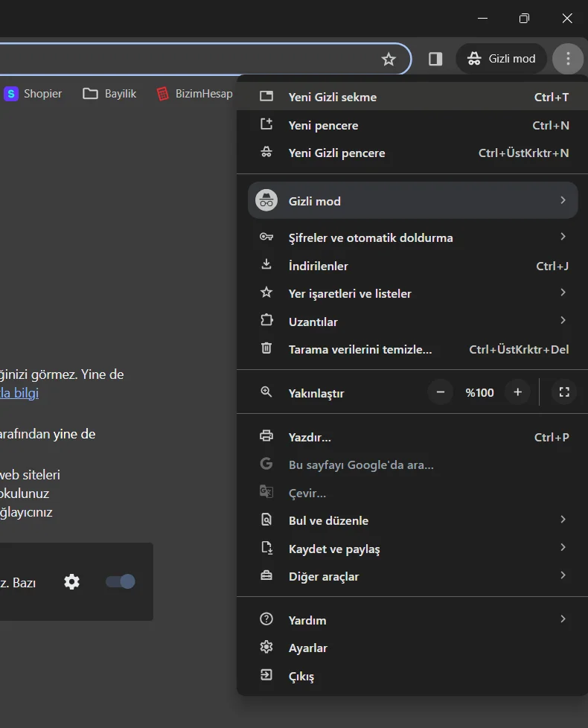This screenshot has height=728, width=588.
Task: Close the Chrome three-dot menu button
Action: [x=568, y=59]
